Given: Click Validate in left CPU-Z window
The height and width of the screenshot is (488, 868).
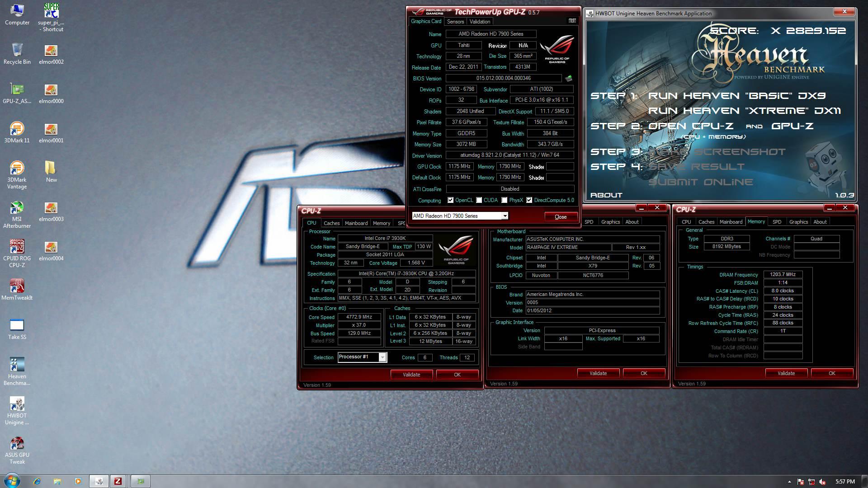Looking at the screenshot, I should pos(411,375).
